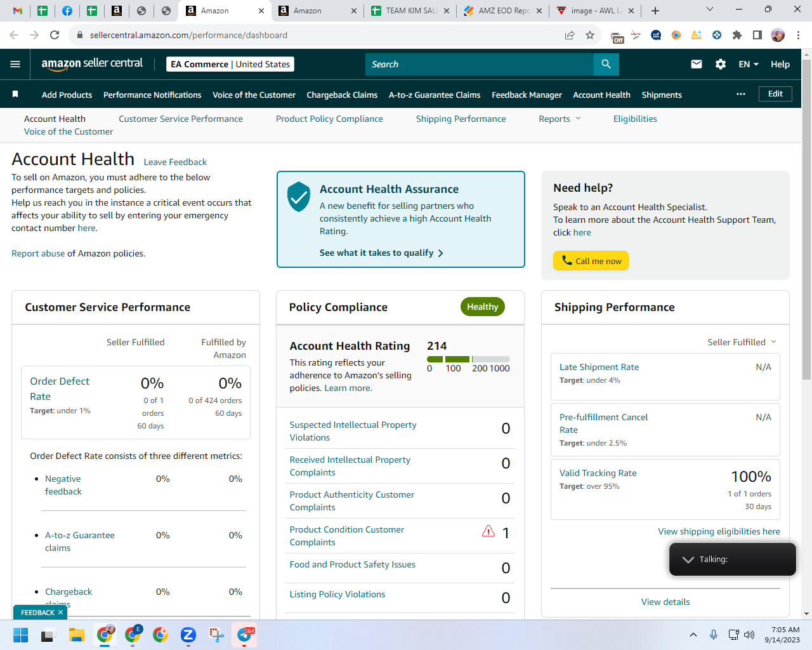Click the search magnifier button

[x=606, y=64]
